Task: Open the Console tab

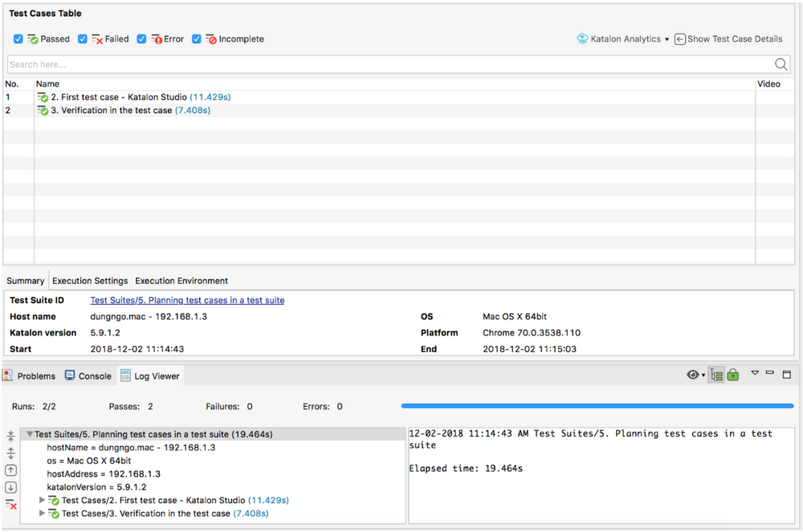Action: pos(88,375)
